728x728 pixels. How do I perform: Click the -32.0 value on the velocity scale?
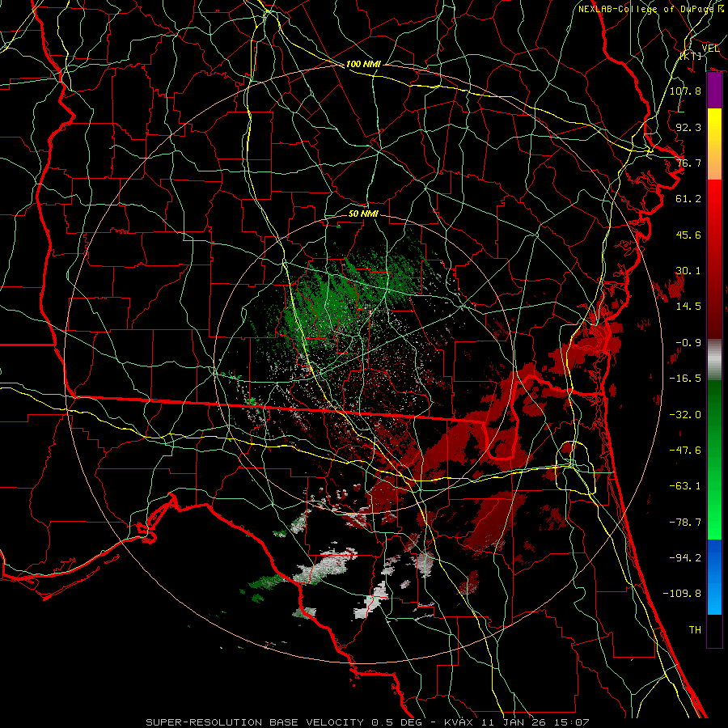pos(685,415)
